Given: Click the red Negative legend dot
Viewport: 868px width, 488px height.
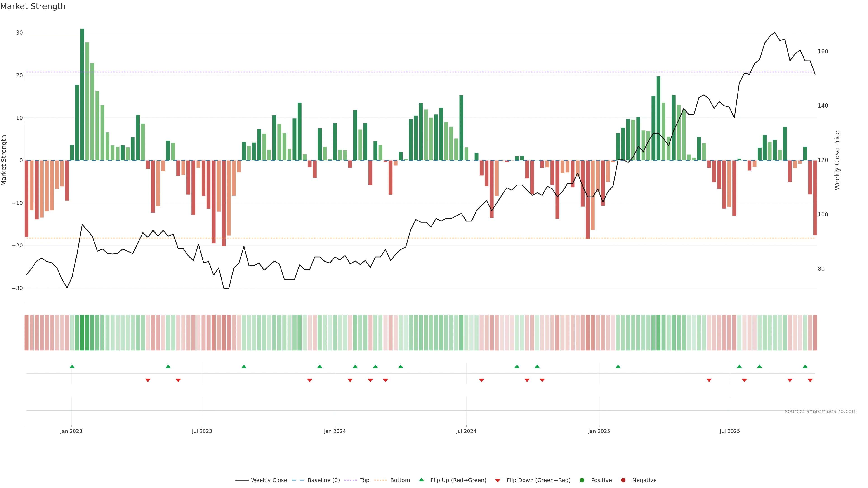Looking at the screenshot, I should point(623,480).
